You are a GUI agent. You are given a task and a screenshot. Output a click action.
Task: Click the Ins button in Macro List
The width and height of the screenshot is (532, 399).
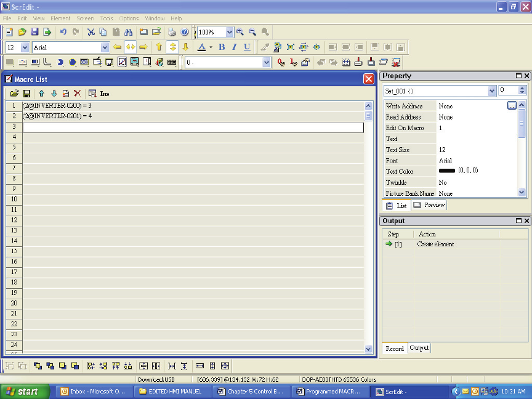105,94
